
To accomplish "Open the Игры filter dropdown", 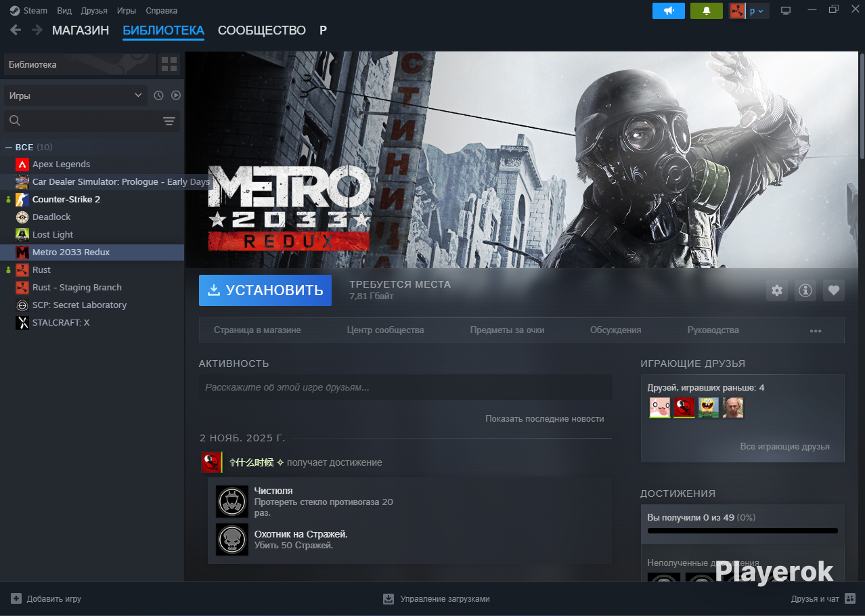I will (76, 95).
